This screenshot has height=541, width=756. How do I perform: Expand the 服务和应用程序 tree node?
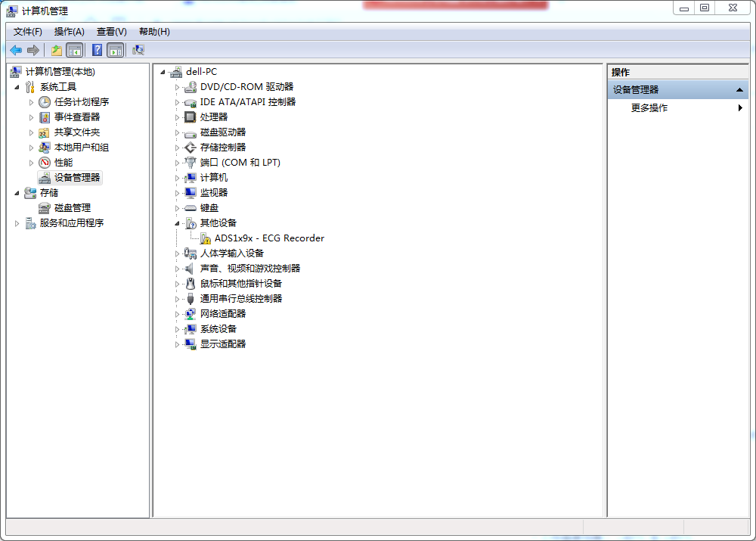click(x=17, y=223)
